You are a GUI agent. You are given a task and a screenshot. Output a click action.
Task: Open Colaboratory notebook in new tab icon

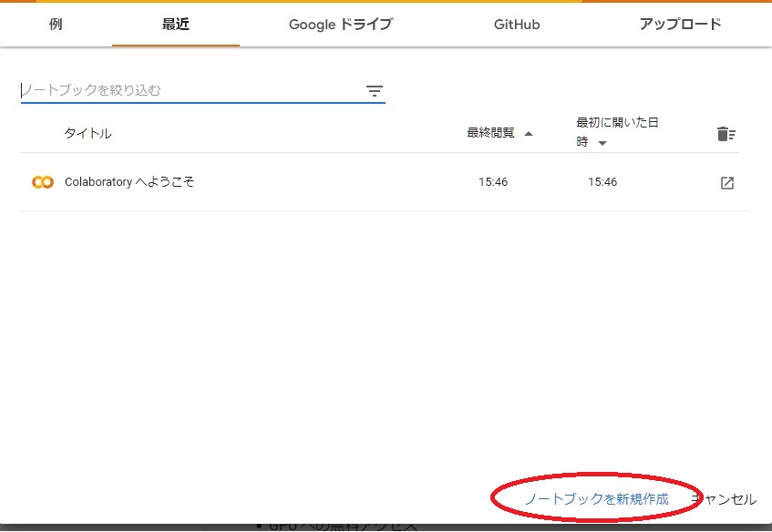[x=727, y=182]
